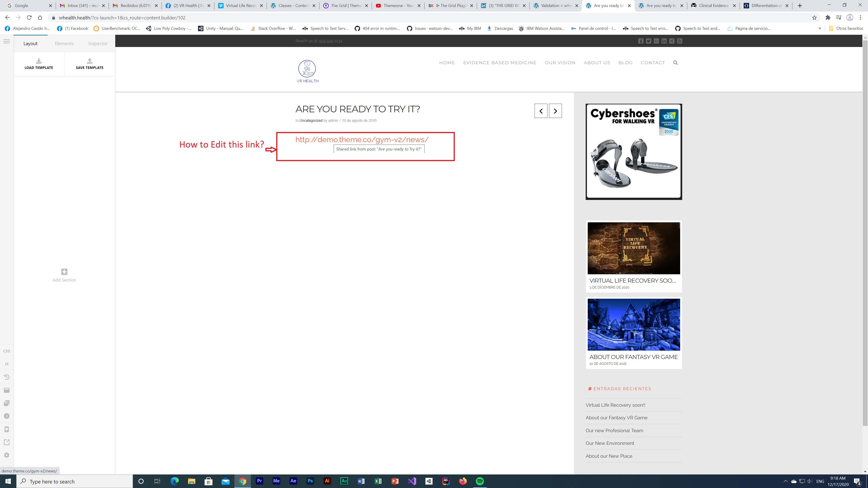Open the custom CSS editor
868x488 pixels.
click(6, 351)
